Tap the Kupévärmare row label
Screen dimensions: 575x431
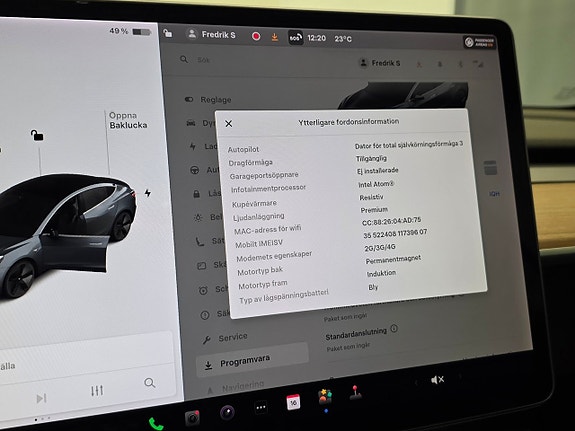(x=254, y=204)
